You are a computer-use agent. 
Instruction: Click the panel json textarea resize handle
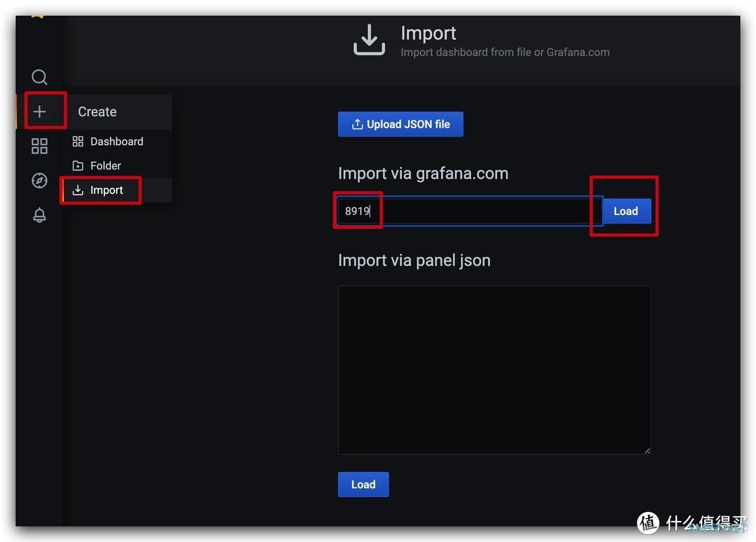647,450
